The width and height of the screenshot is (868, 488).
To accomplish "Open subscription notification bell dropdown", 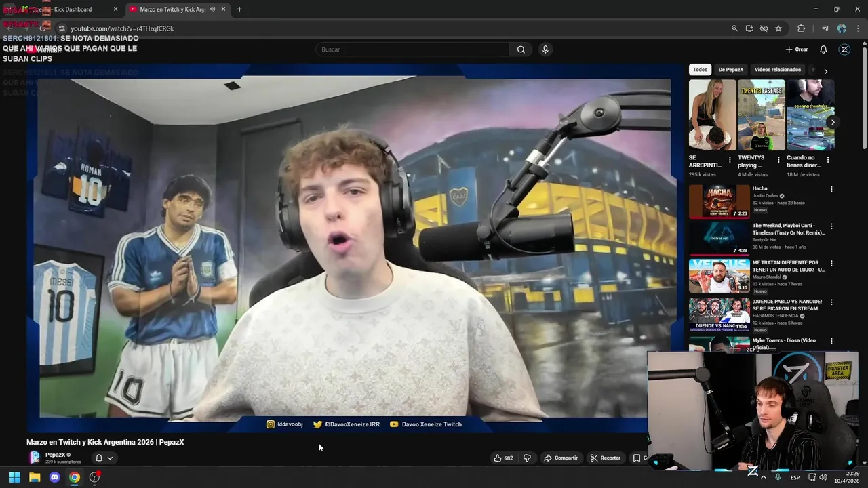I will click(x=104, y=458).
